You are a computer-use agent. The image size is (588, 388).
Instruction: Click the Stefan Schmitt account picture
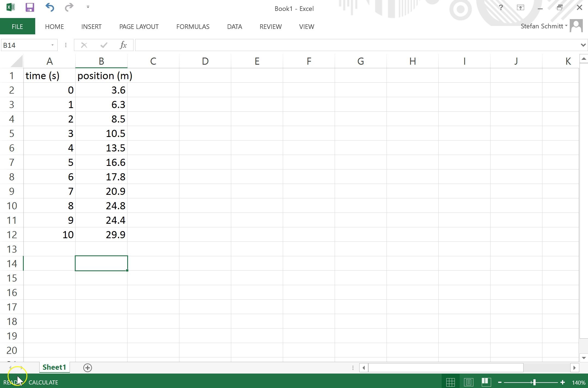click(x=576, y=25)
